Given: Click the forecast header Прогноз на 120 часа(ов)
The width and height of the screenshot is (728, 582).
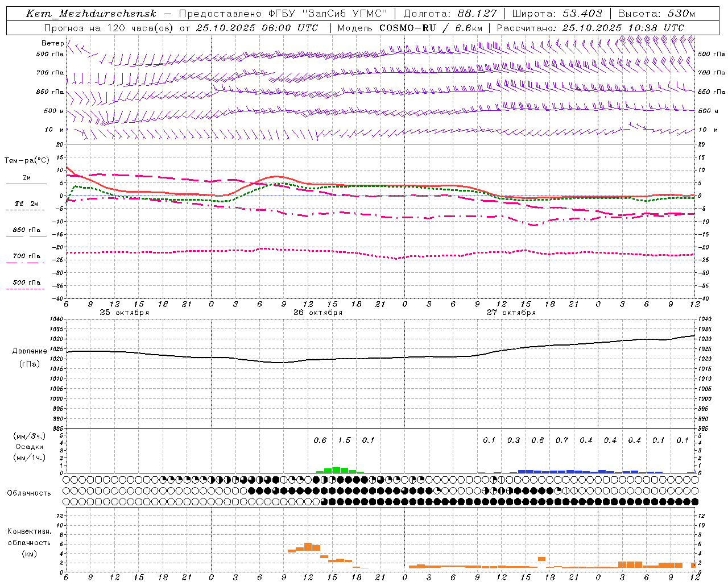Looking at the screenshot, I should (x=109, y=27).
